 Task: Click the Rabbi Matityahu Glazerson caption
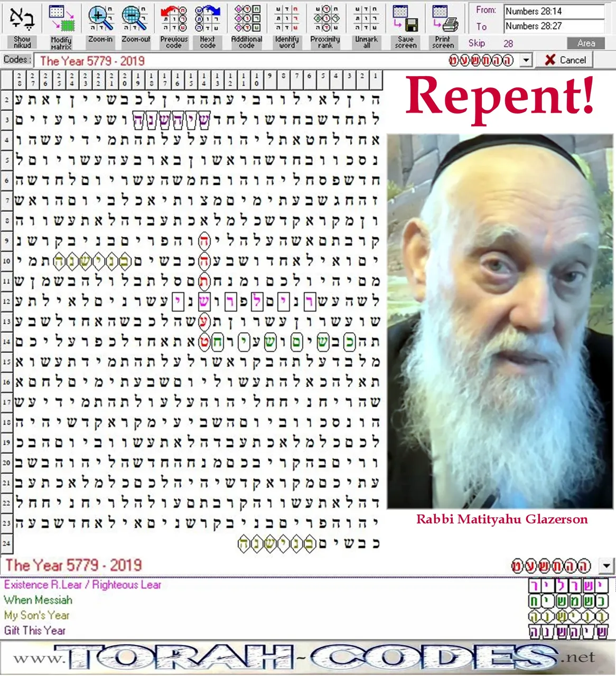(x=502, y=519)
